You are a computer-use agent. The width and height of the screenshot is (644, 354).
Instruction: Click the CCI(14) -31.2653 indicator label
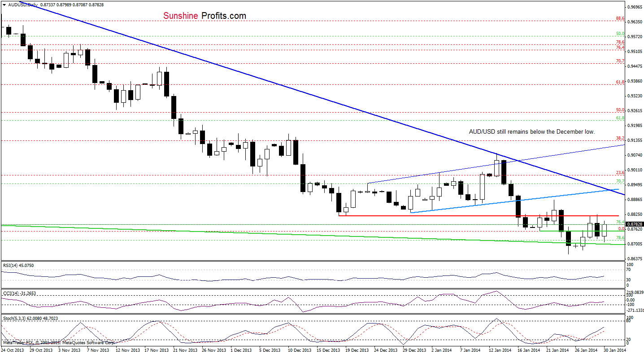click(x=19, y=293)
